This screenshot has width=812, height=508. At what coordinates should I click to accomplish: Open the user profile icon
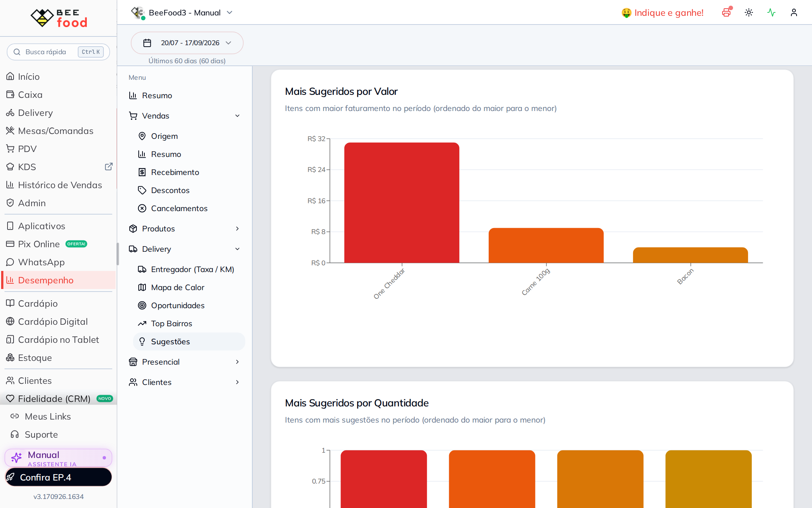[794, 13]
